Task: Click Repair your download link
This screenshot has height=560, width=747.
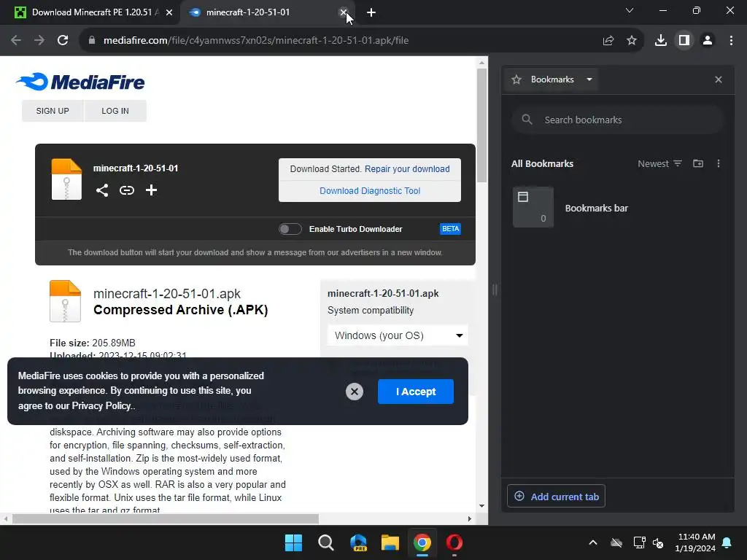Action: (x=407, y=169)
